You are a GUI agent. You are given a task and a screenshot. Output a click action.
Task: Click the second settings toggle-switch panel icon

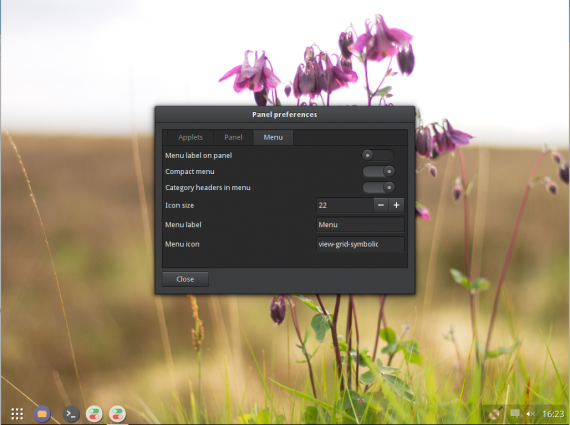click(x=117, y=414)
